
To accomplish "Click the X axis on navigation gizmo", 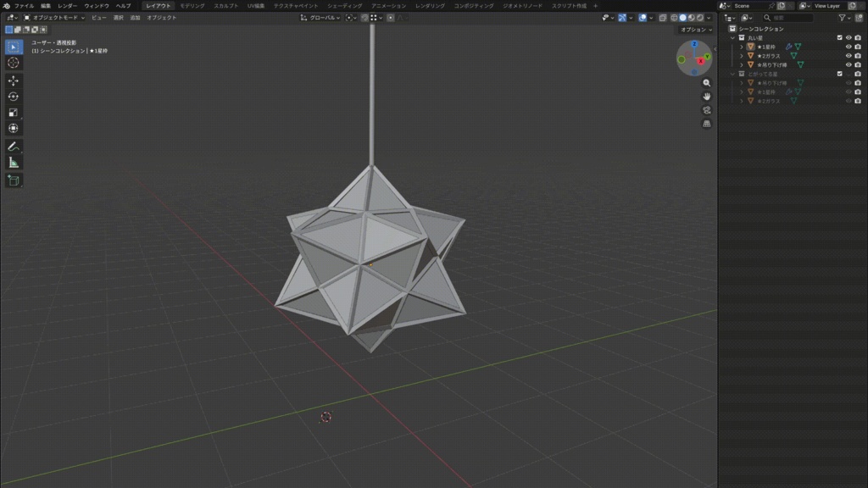I will (701, 61).
